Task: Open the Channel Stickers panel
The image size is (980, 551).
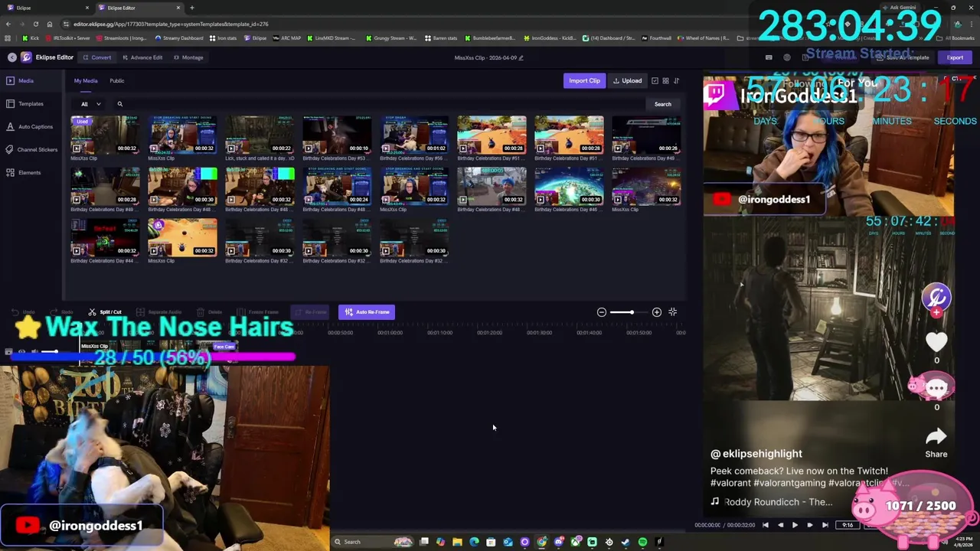Action: [x=31, y=149]
